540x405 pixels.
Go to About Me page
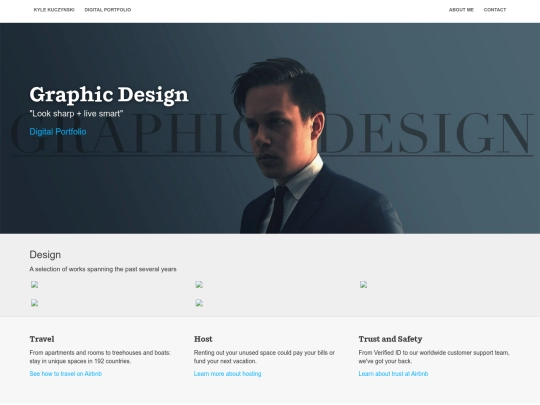click(x=461, y=10)
